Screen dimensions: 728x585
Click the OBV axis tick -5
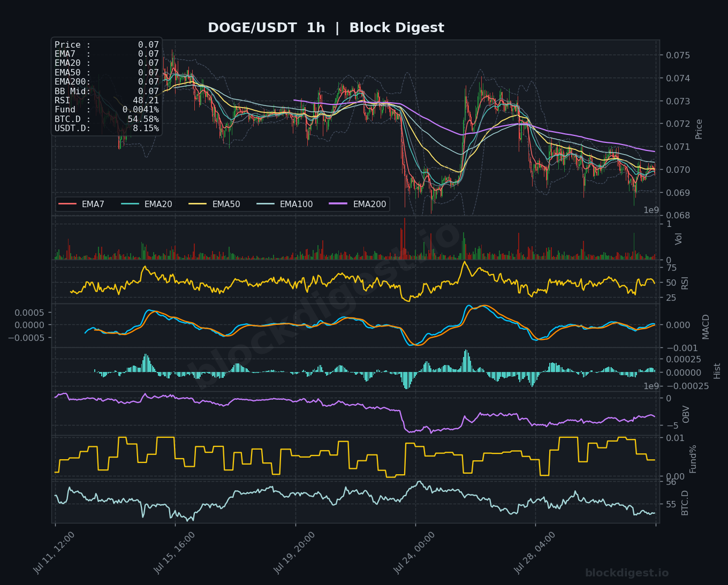click(x=671, y=426)
